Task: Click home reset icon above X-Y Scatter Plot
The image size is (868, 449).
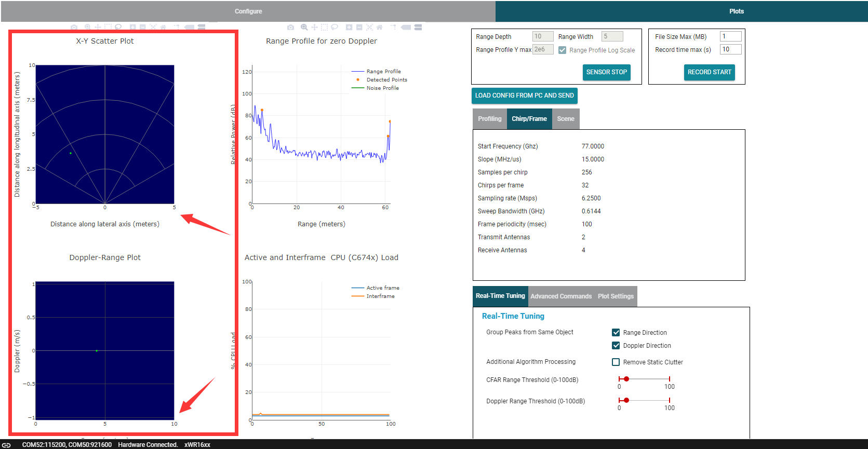Action: 163,27
